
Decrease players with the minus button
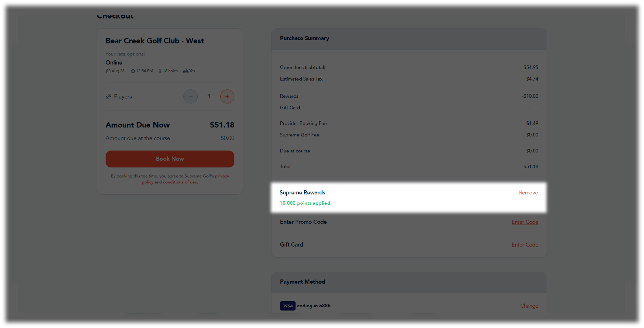[190, 97]
